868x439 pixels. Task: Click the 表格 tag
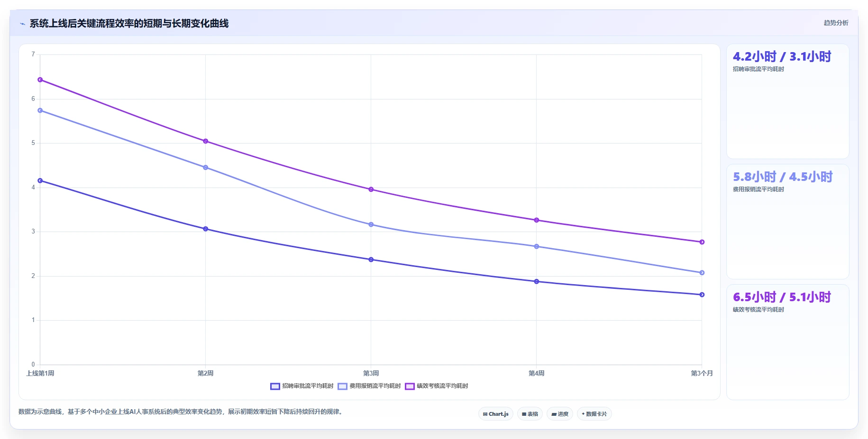530,414
